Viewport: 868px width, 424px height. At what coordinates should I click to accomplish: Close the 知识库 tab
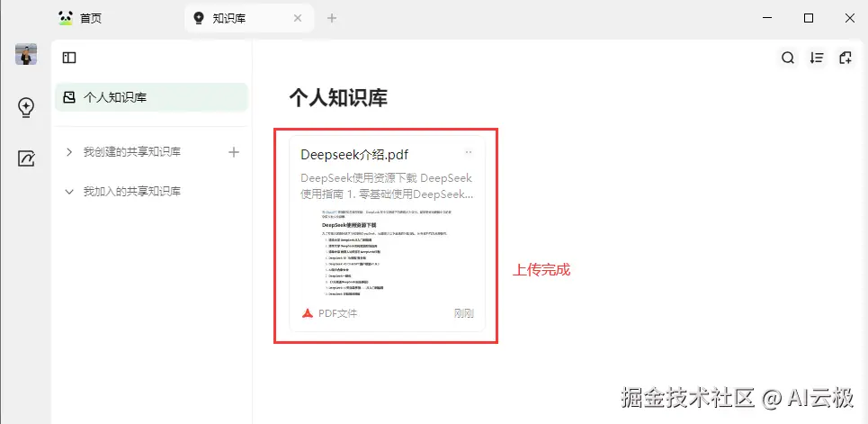point(297,18)
